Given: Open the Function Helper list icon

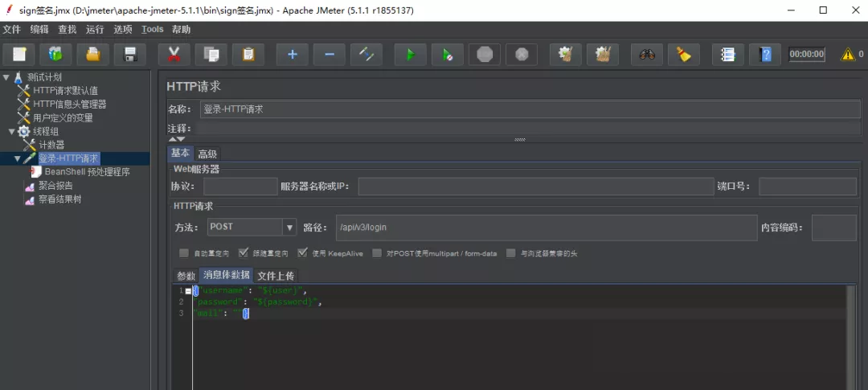Looking at the screenshot, I should 728,55.
